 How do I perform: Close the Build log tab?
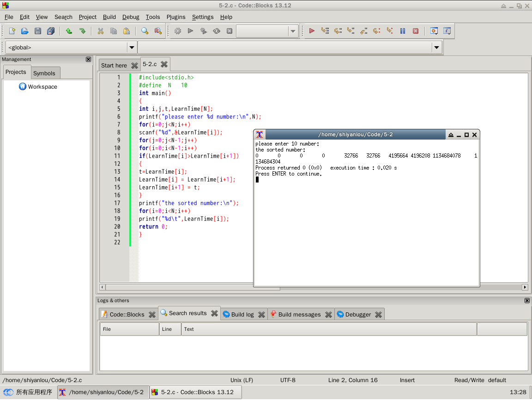tap(261, 315)
